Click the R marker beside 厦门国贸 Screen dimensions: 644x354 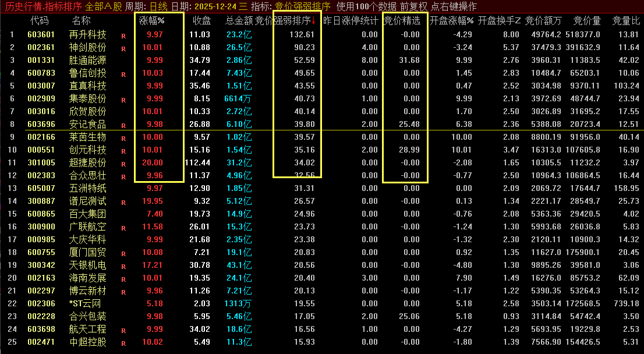pyautogui.click(x=123, y=254)
